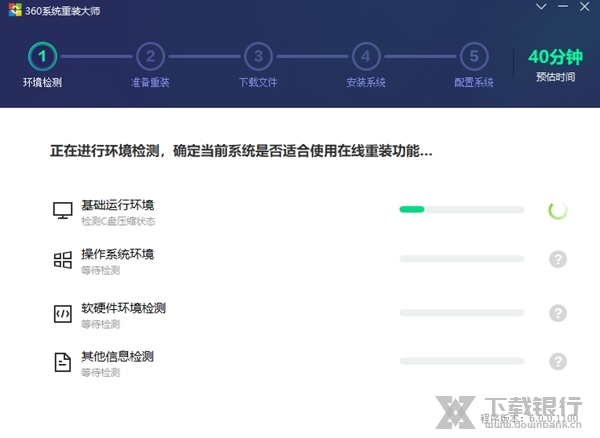Select step 5 circle 配置系统

pyautogui.click(x=474, y=56)
